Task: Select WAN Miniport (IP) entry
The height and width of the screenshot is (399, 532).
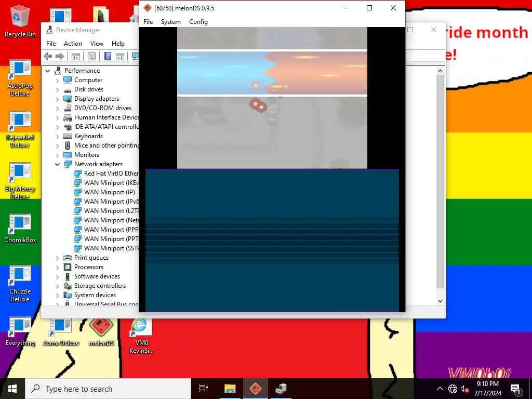Action: pyautogui.click(x=104, y=192)
